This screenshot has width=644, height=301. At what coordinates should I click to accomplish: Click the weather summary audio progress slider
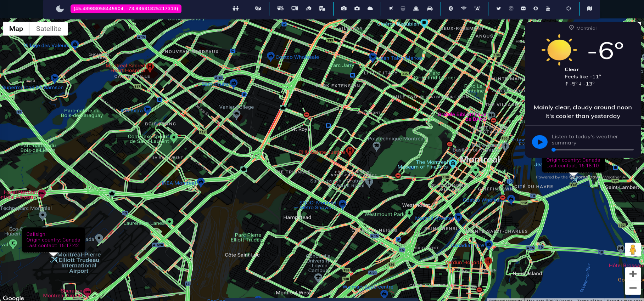point(593,150)
